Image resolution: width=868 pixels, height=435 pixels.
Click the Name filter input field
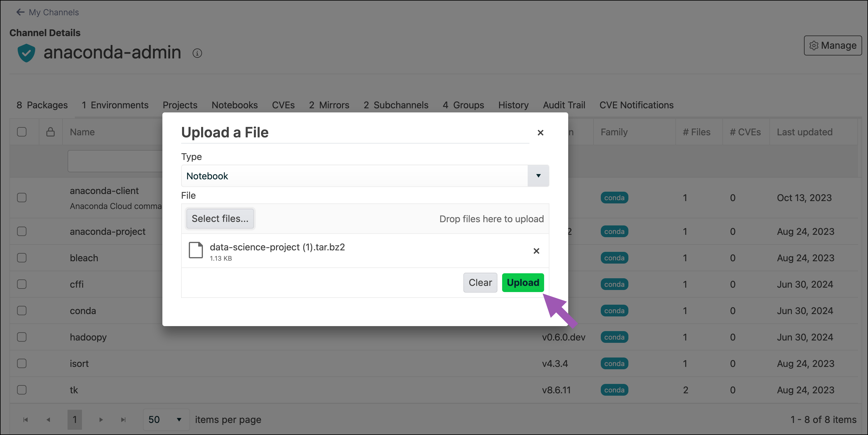115,161
